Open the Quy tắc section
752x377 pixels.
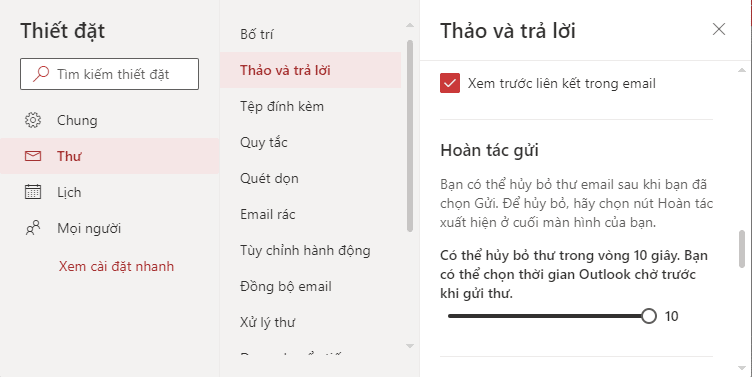point(310,142)
